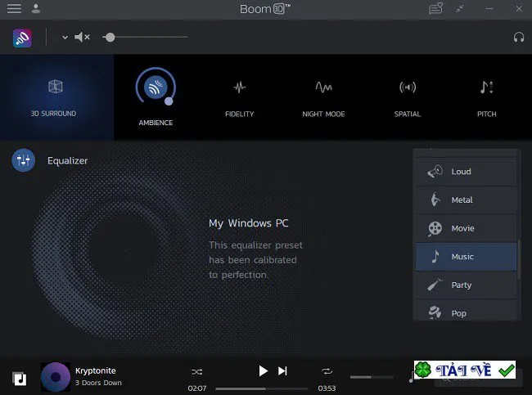The width and height of the screenshot is (532, 395).
Task: Minimize the Boom 3D window
Action: click(x=489, y=9)
